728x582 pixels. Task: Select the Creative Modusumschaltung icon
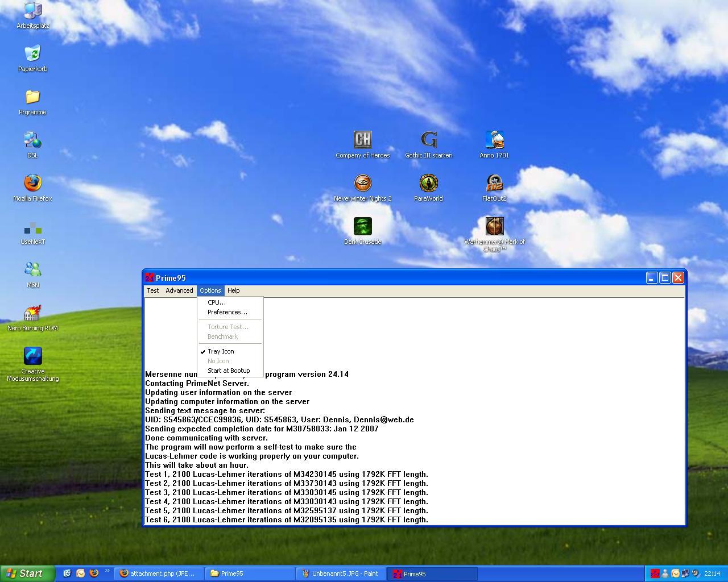click(x=32, y=364)
